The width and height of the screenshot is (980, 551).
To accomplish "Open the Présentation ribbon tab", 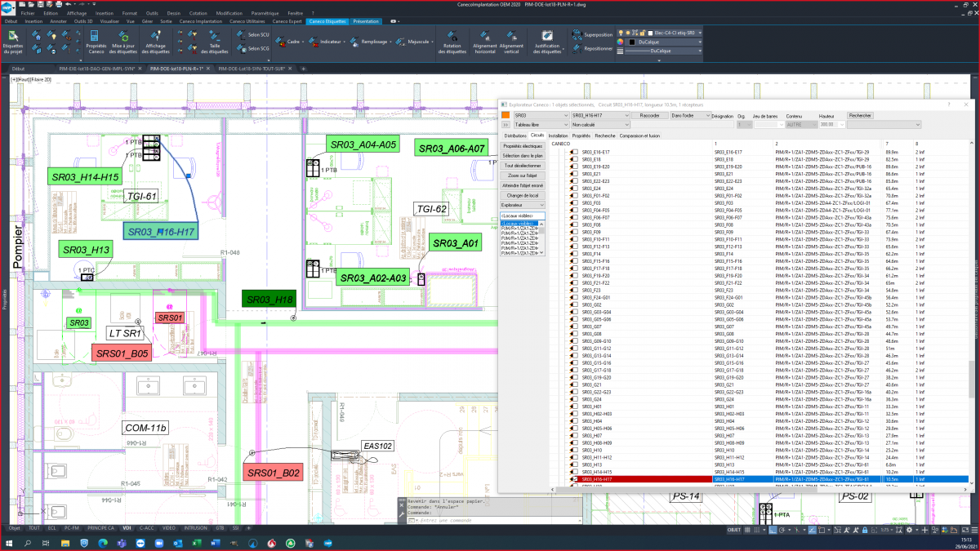I will 365,21.
